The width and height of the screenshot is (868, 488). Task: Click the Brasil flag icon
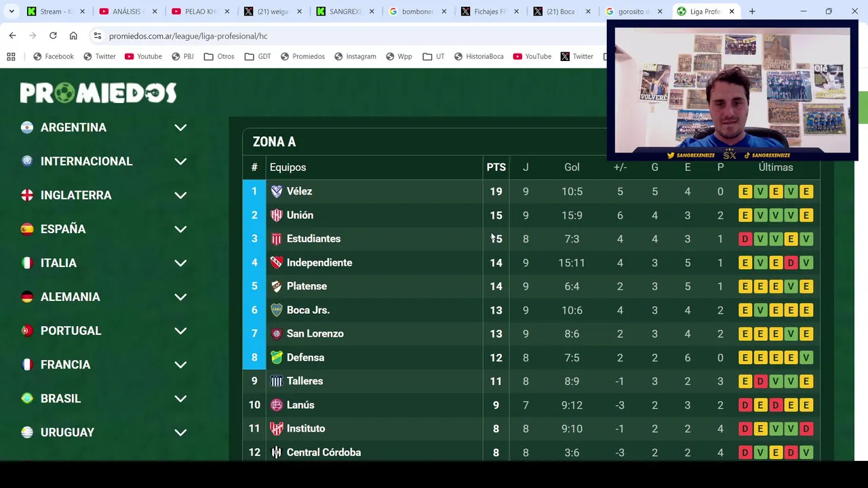coord(27,399)
